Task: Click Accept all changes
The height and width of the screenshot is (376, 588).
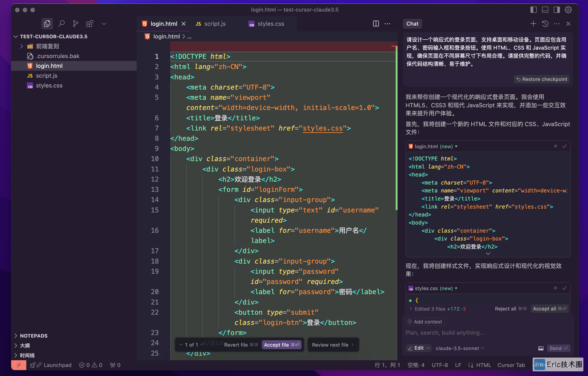Action: pyautogui.click(x=549, y=309)
